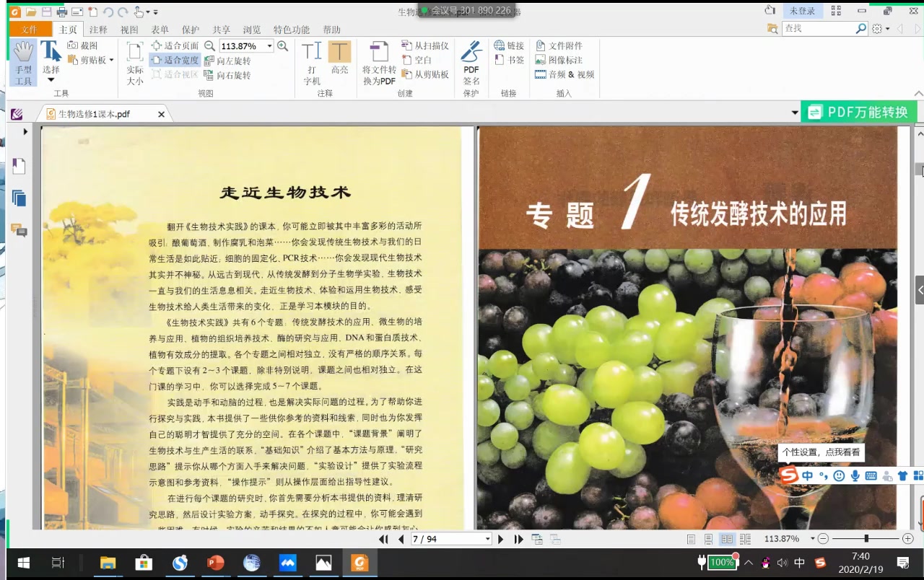Screen dimensions: 924x580
Task: Enable fit page view 适合页面
Action: 175,45
